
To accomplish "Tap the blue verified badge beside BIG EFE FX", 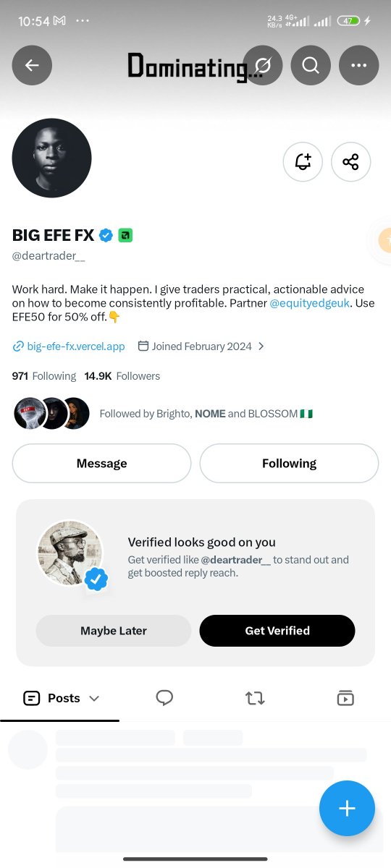I will coord(106,235).
